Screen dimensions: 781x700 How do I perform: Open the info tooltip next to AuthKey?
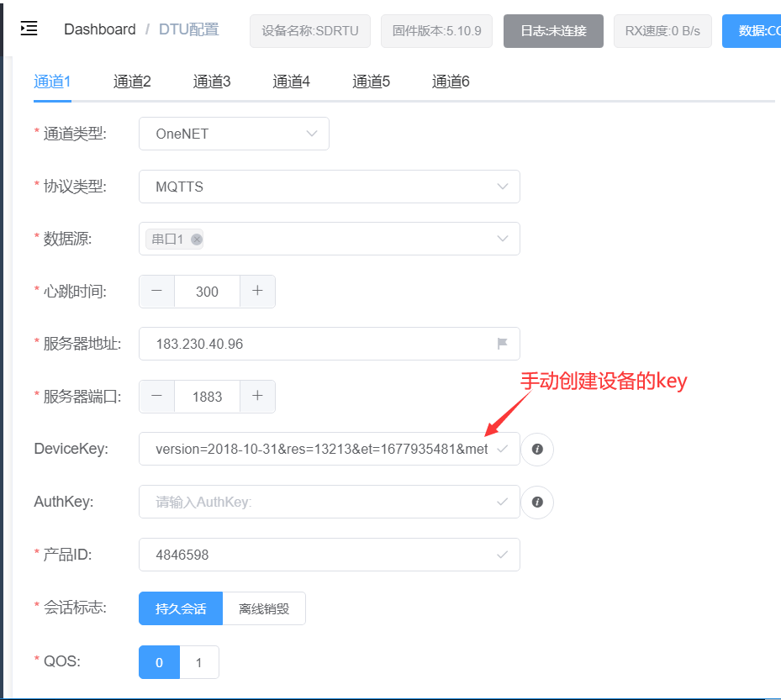pos(537,503)
